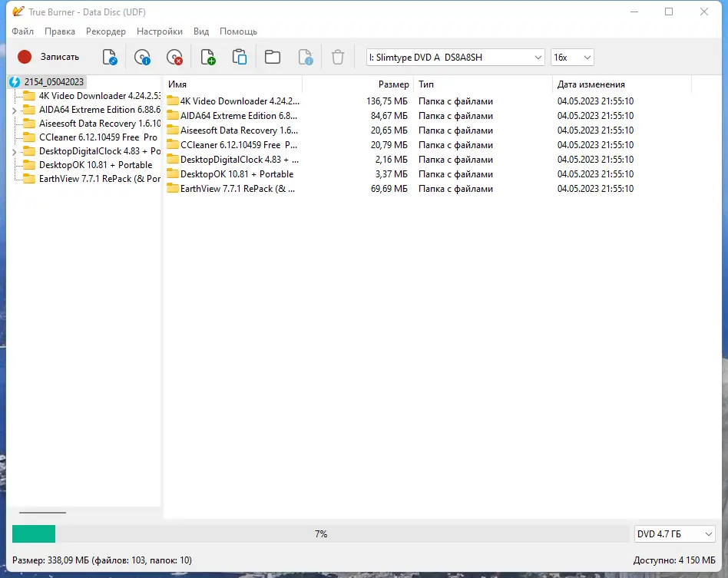728x578 pixels.
Task: Sort by Тип column header
Action: coord(483,84)
